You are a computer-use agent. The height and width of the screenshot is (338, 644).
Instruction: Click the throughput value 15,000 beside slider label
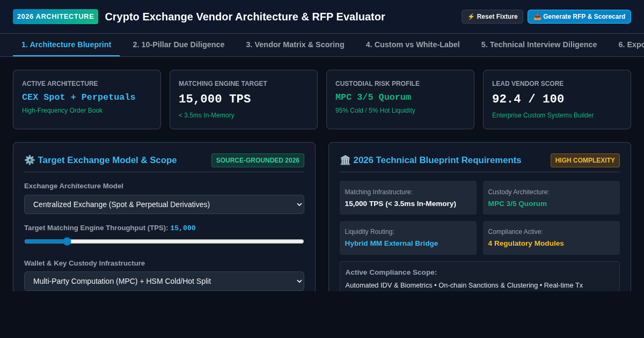pyautogui.click(x=183, y=228)
